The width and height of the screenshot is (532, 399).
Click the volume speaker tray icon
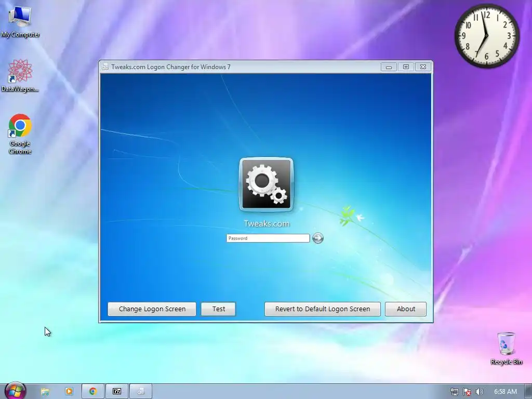[480, 392]
